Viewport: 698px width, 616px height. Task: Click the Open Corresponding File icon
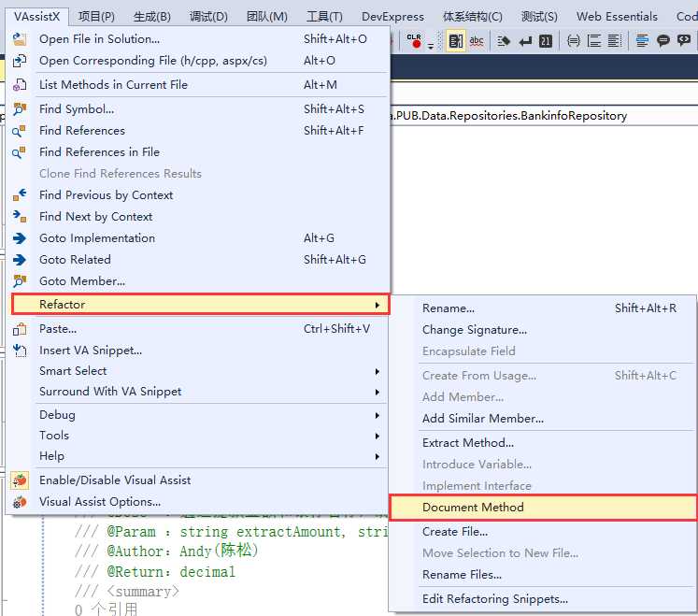click(x=20, y=61)
